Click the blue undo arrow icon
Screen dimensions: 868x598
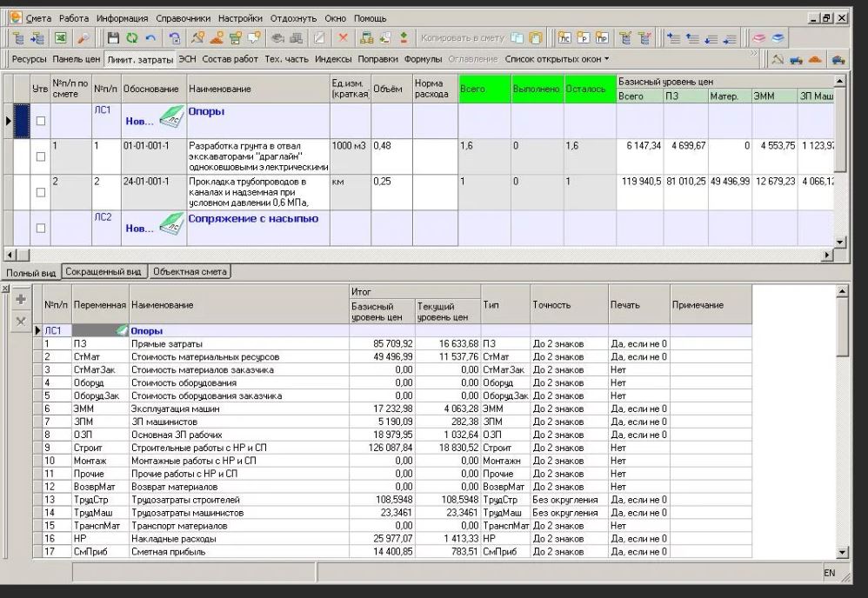(x=150, y=38)
